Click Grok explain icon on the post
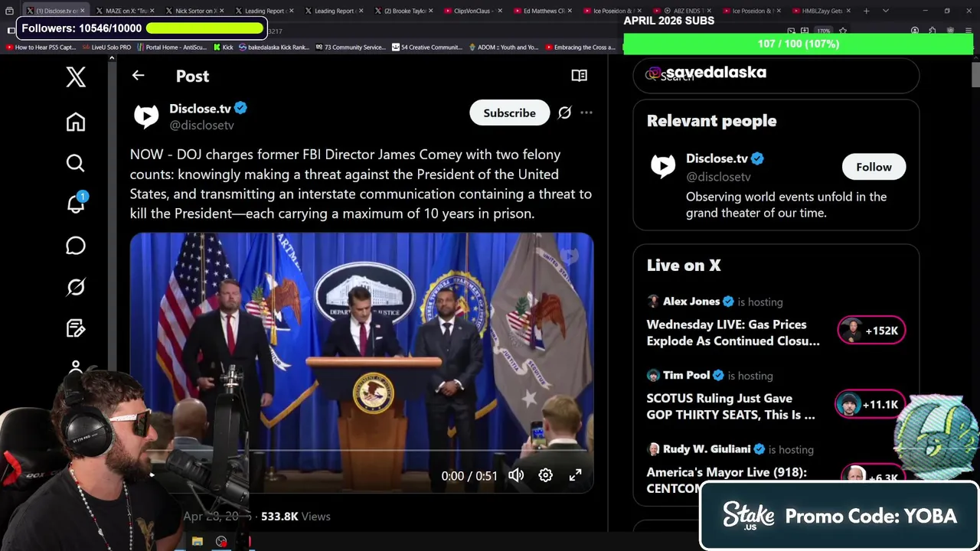 click(x=564, y=112)
